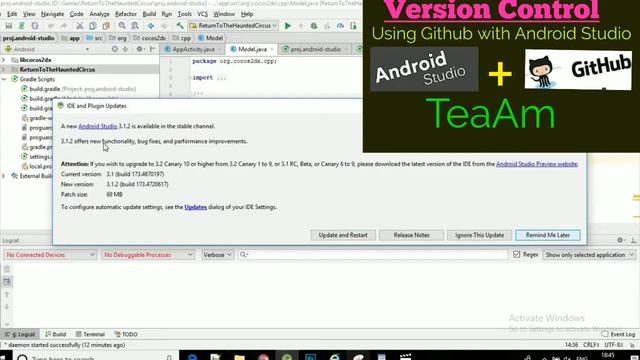640x360 pixels.
Task: Click the UTF-8 encoding status entry
Action: pos(613,345)
